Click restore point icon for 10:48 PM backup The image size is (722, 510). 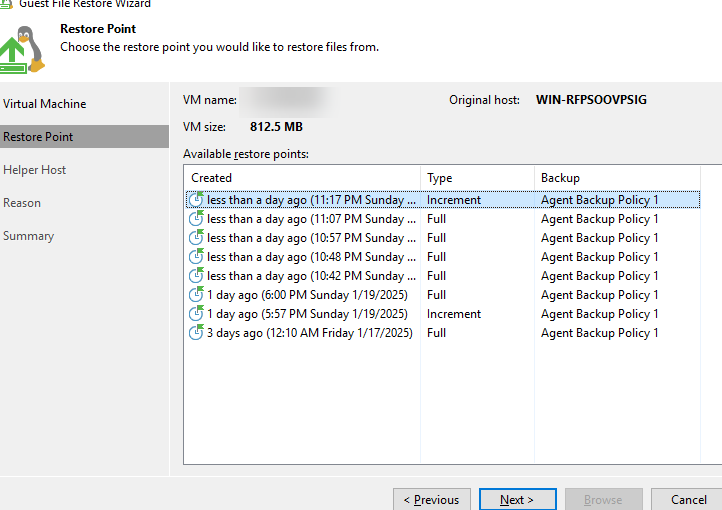click(x=196, y=257)
